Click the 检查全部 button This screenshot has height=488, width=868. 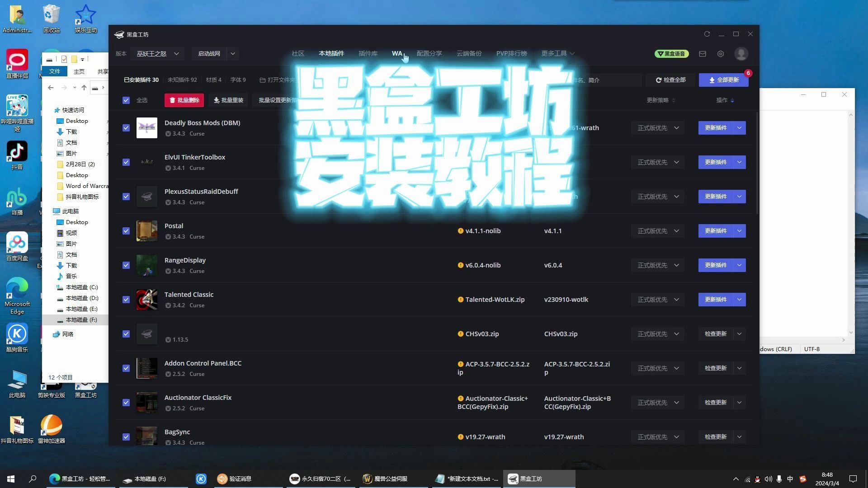pyautogui.click(x=671, y=80)
